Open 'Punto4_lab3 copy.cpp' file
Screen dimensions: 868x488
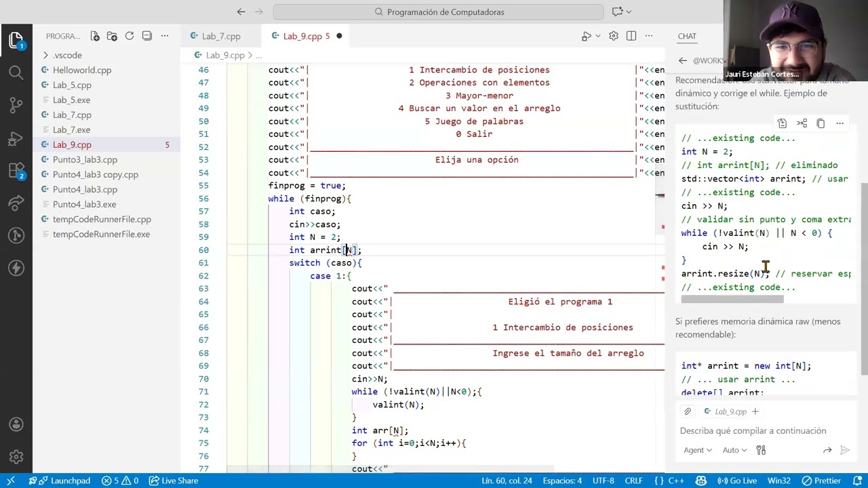pos(96,175)
